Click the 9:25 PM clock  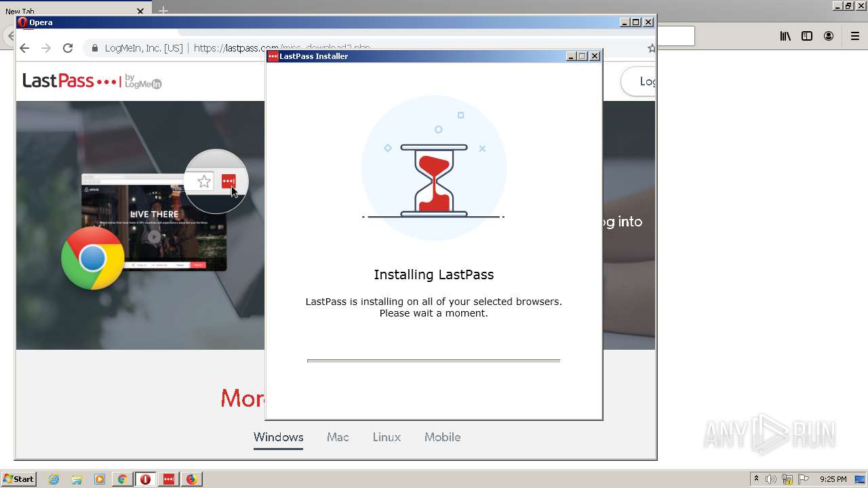(833, 479)
